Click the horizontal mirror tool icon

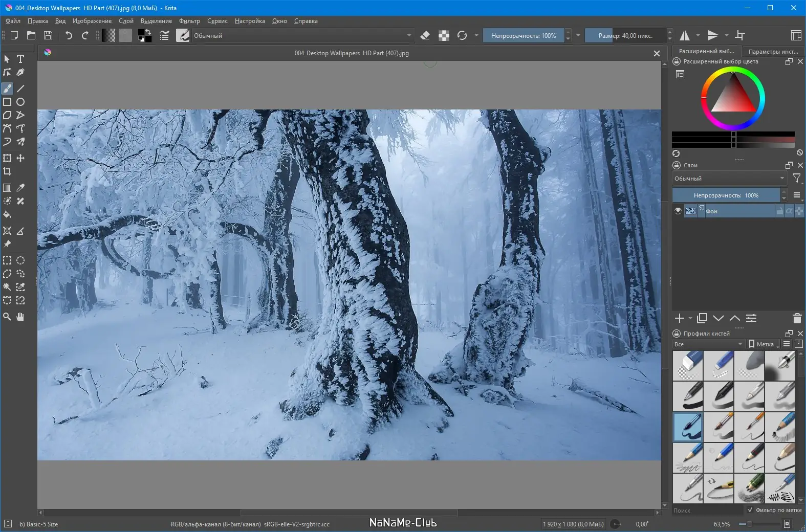coord(685,35)
